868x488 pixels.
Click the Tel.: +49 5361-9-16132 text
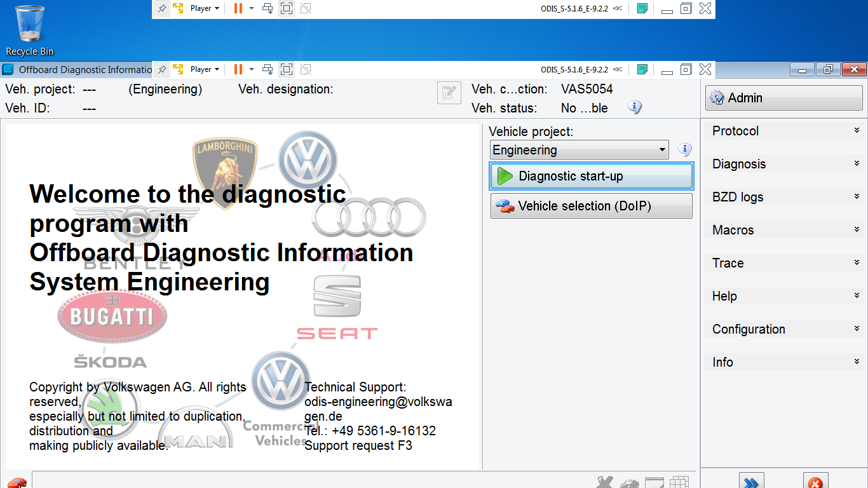click(x=370, y=431)
